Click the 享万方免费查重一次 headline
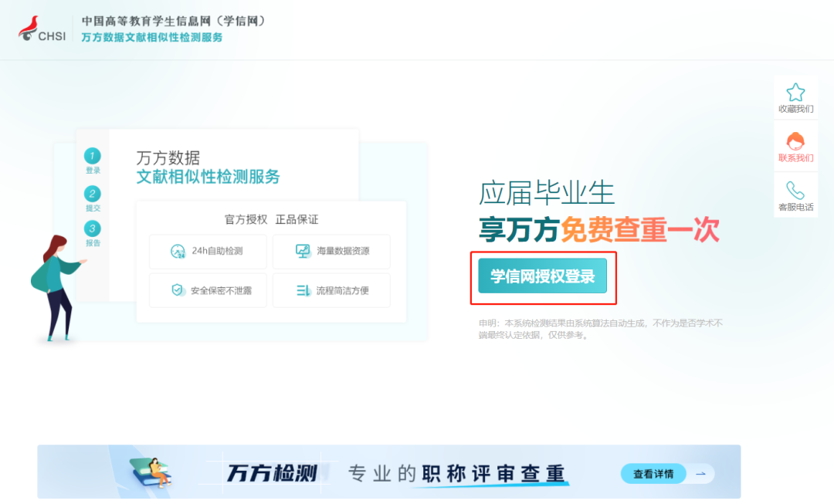The height and width of the screenshot is (504, 834). [x=599, y=230]
